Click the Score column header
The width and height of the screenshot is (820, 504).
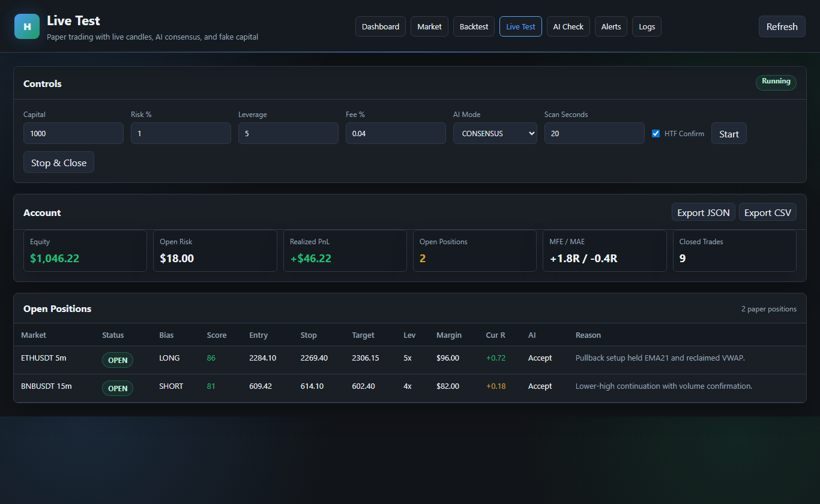(x=217, y=335)
